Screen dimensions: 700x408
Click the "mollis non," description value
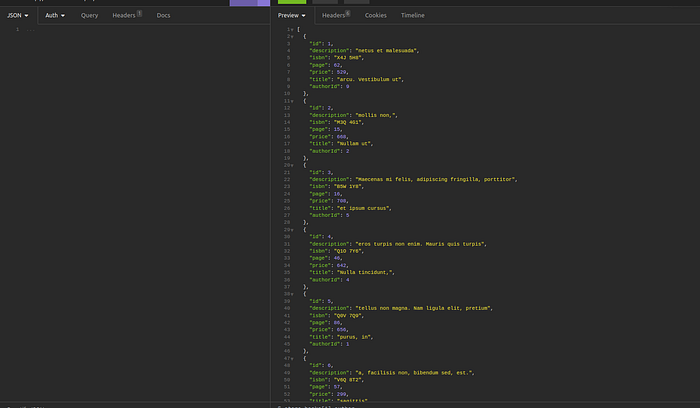[x=376, y=115]
